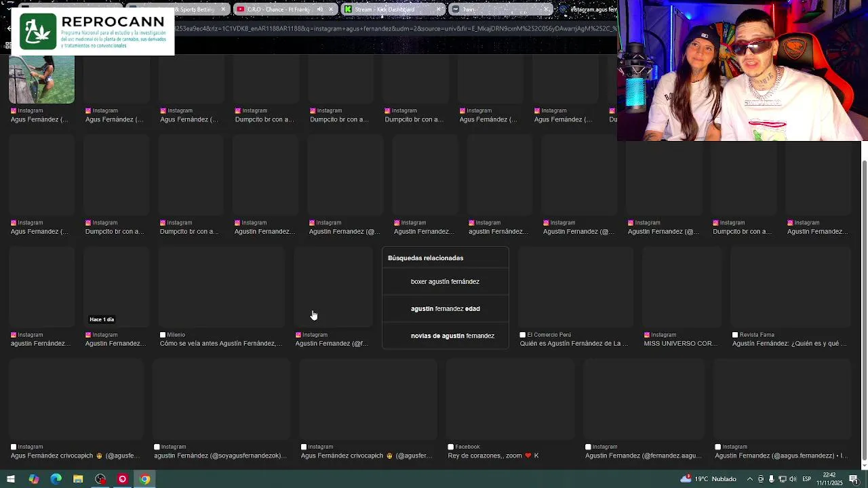Screen dimensions: 868x488
Task: Click the El Comercio Perú source label
Action: click(549, 335)
